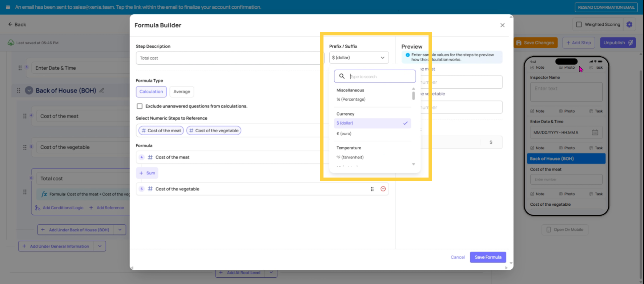The width and height of the screenshot is (644, 284).
Task: Click the search field in prefix list
Action: pos(375,76)
